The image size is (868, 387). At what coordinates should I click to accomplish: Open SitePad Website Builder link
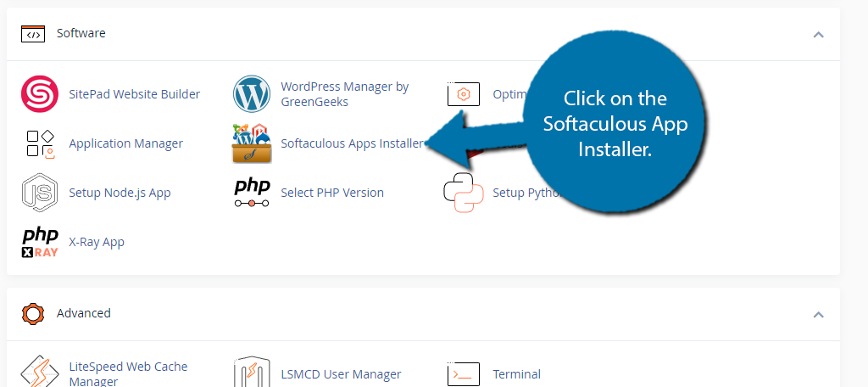click(x=135, y=93)
